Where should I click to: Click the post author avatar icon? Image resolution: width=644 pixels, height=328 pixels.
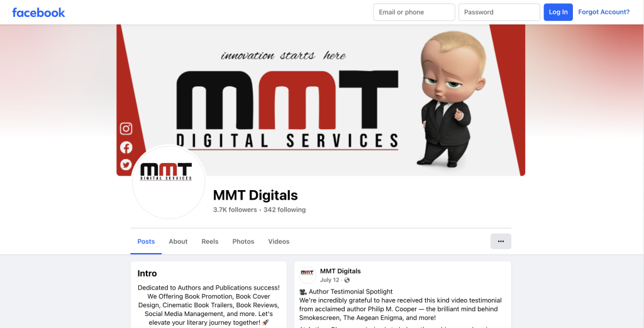click(x=308, y=275)
